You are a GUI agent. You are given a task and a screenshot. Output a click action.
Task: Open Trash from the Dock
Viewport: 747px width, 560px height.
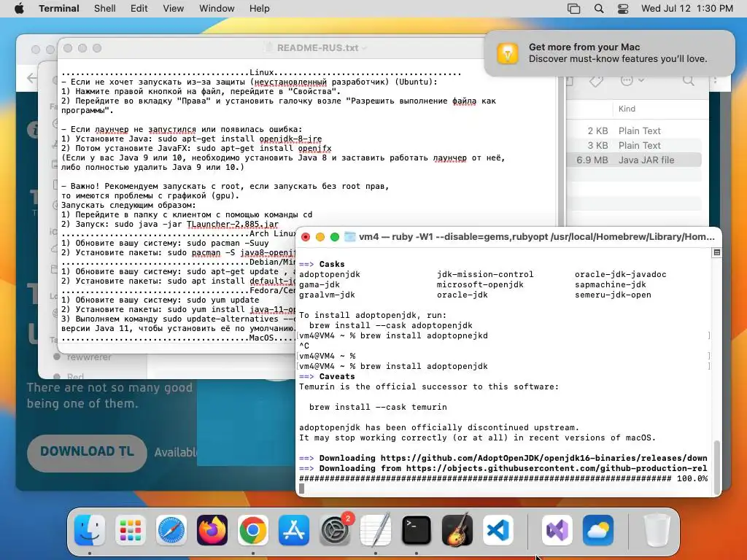pyautogui.click(x=657, y=530)
